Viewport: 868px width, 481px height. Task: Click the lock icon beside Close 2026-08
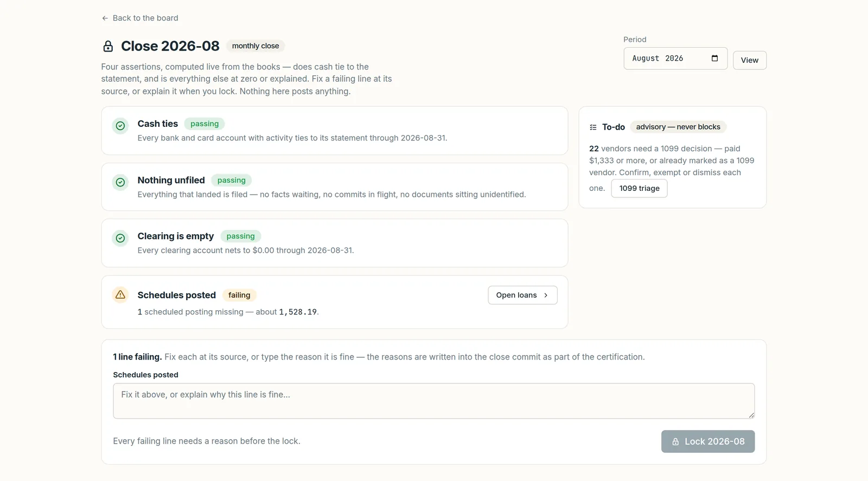pyautogui.click(x=108, y=46)
